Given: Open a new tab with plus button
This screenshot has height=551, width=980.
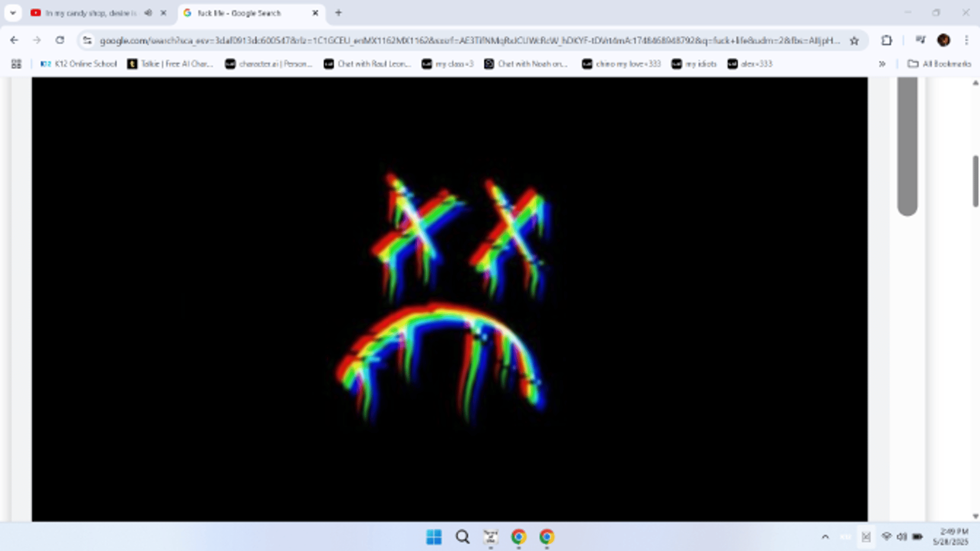Looking at the screenshot, I should [338, 13].
